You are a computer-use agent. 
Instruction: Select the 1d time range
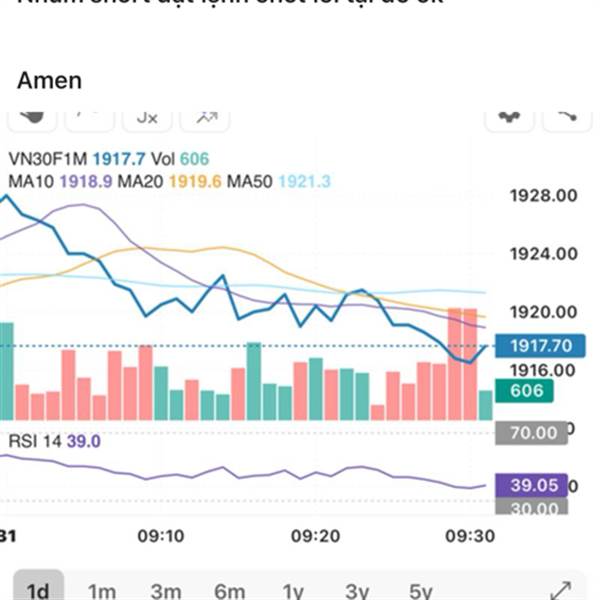pos(38,591)
